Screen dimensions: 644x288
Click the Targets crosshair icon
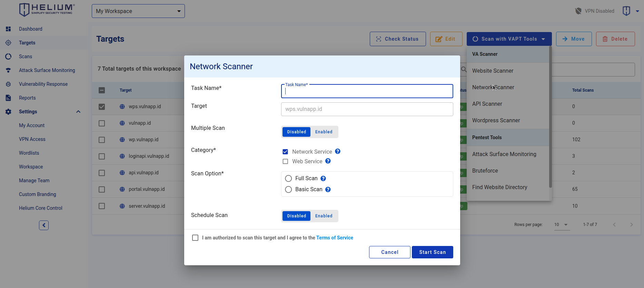pos(8,43)
